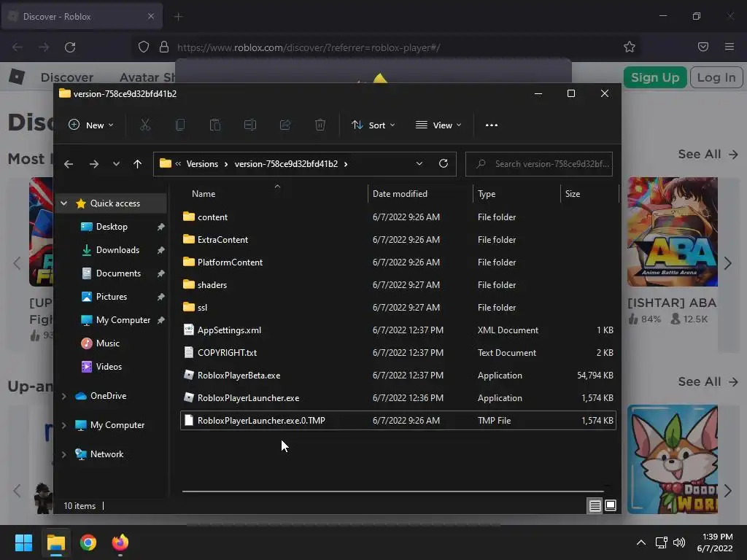Open the Firefox hamburger menu
This screenshot has width=747, height=560.
tap(729, 47)
